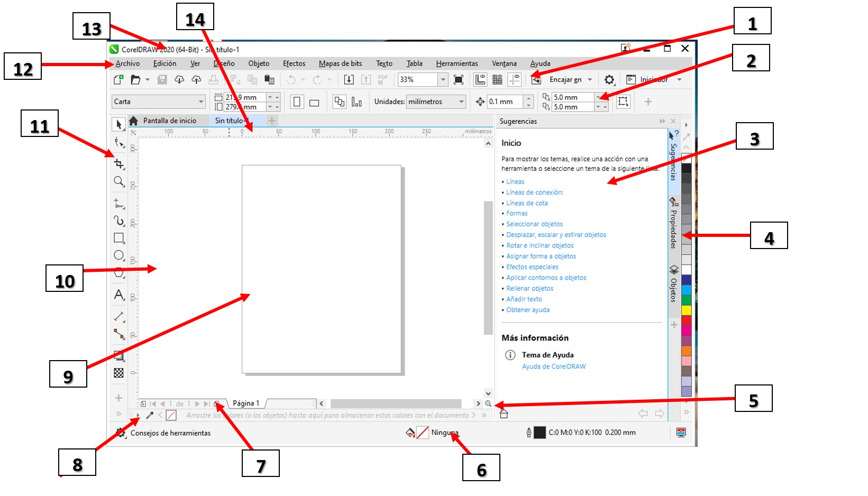868x496 pixels.
Task: Click the Open folder icon
Action: [x=136, y=79]
